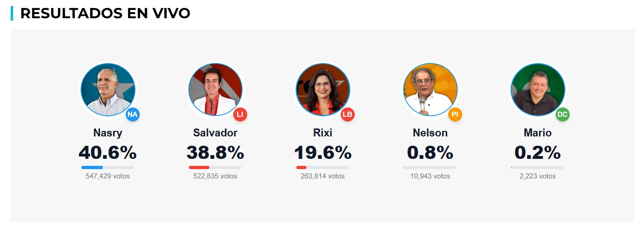
Task: Open Salvador's candidate photo
Action: [215, 89]
